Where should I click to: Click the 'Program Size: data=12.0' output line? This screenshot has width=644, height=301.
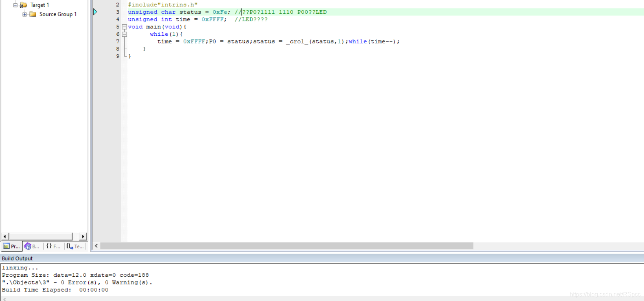(x=75, y=275)
